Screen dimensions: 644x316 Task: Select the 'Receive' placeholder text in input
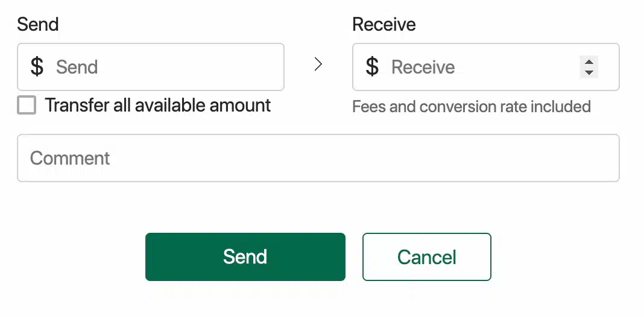point(423,67)
